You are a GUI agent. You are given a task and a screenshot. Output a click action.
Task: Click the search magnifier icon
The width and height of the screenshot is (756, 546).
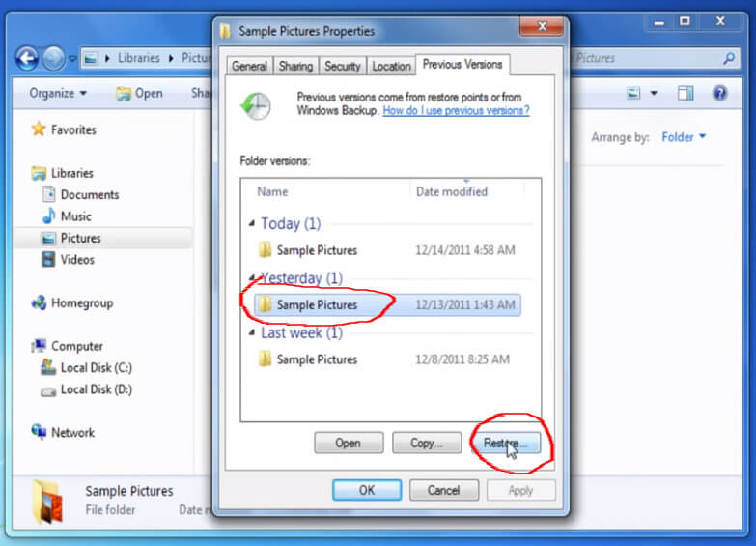(x=729, y=58)
